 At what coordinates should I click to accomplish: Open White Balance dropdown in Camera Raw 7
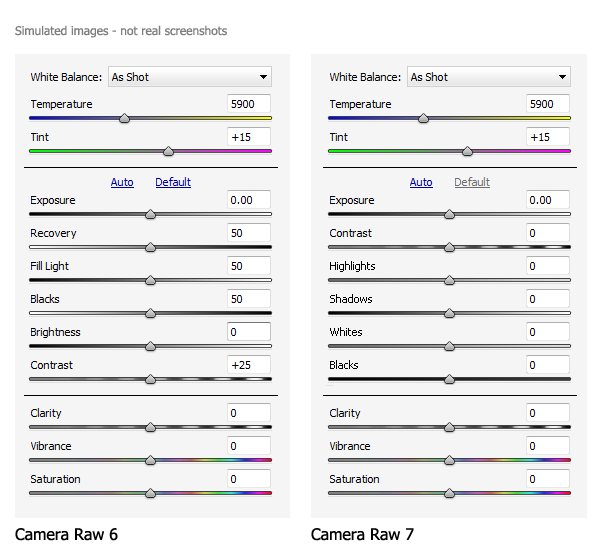pyautogui.click(x=488, y=77)
